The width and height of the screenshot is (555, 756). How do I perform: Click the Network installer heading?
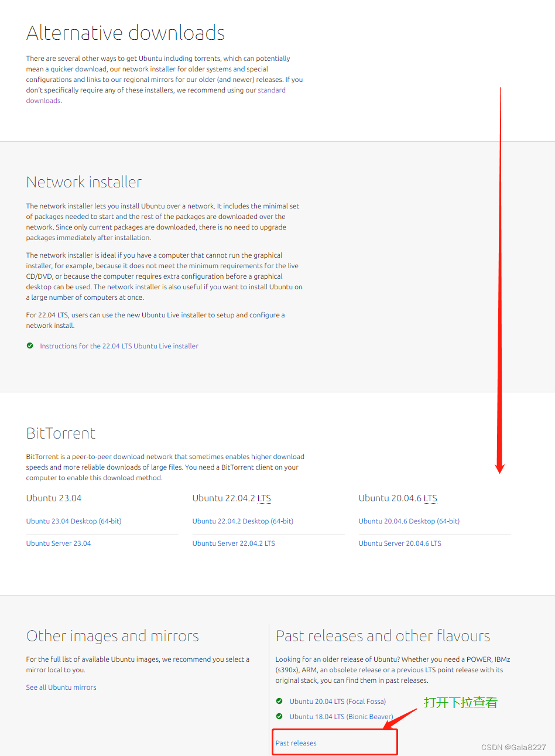point(84,182)
